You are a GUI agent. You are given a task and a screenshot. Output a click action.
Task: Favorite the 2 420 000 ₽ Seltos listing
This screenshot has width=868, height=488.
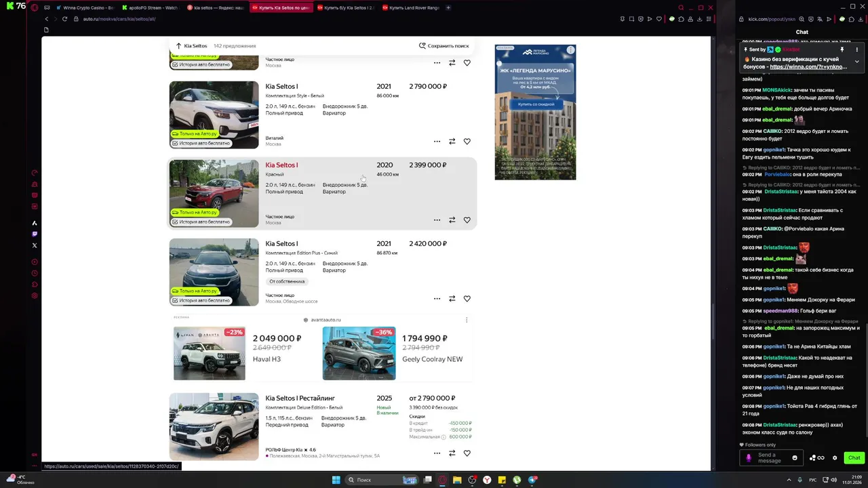[467, 299]
